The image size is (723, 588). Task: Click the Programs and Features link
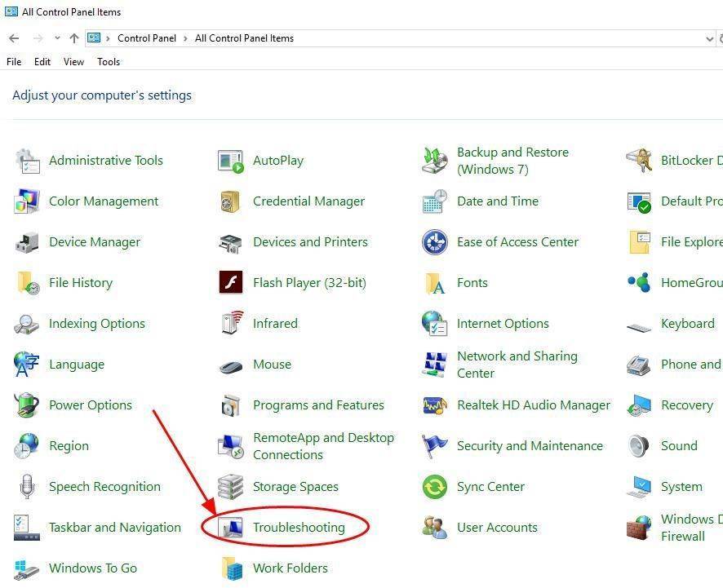point(318,405)
